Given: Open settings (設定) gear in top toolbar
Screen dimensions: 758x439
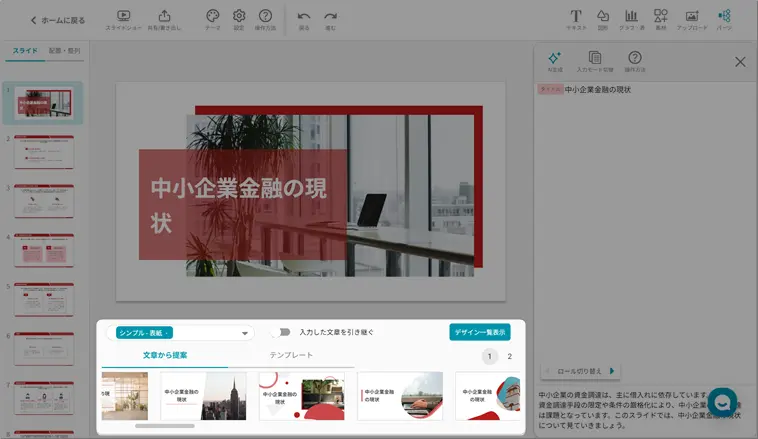Looking at the screenshot, I should [x=239, y=20].
